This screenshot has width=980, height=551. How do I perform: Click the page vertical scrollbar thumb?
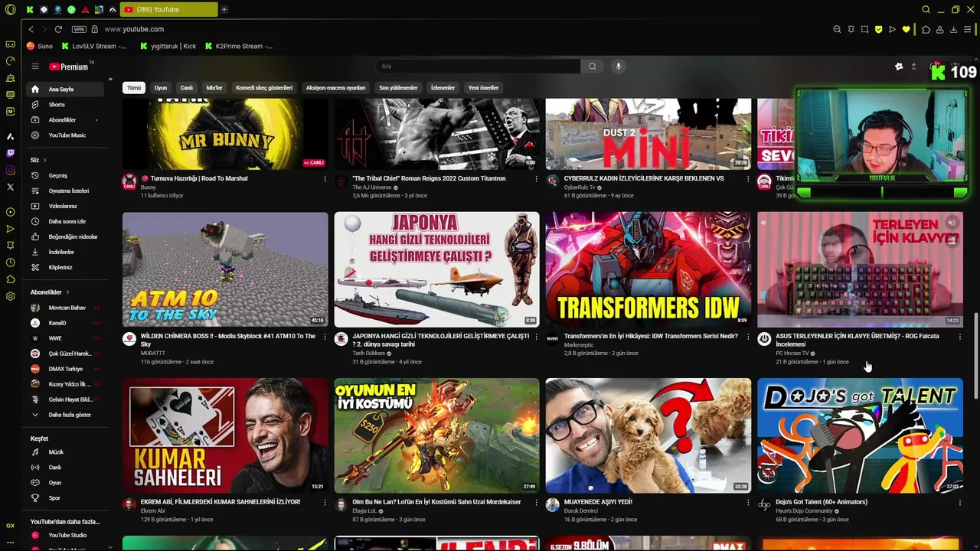[975, 356]
